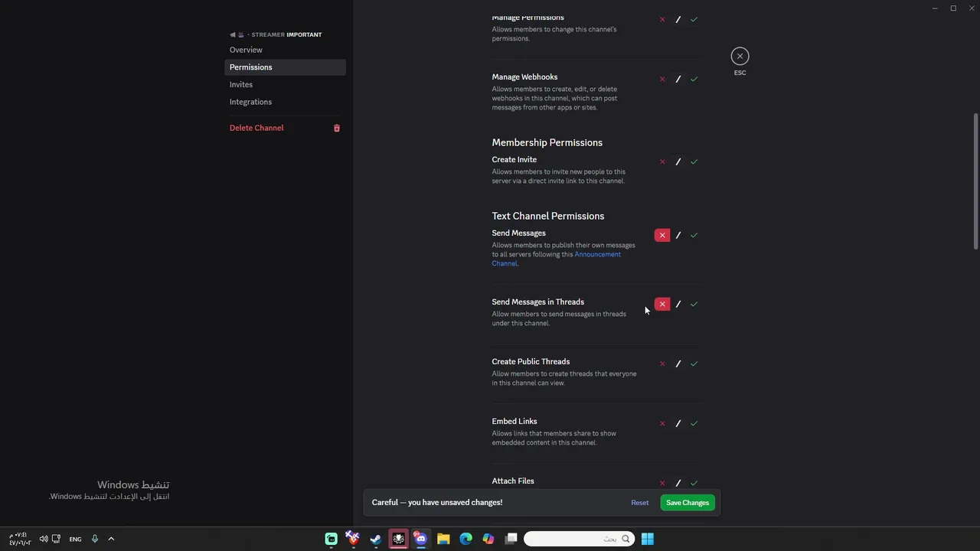Image resolution: width=980 pixels, height=551 pixels.
Task: Allow Send Messages with green check
Action: [x=694, y=235]
